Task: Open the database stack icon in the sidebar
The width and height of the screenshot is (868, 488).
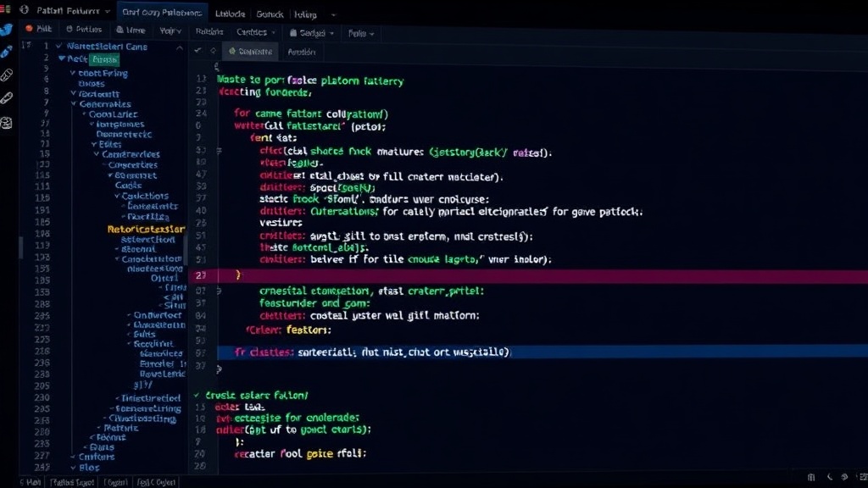Action: [x=6, y=123]
